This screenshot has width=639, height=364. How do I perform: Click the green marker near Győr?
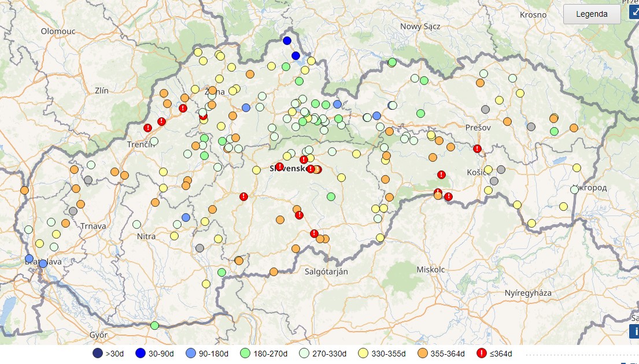pyautogui.click(x=154, y=325)
